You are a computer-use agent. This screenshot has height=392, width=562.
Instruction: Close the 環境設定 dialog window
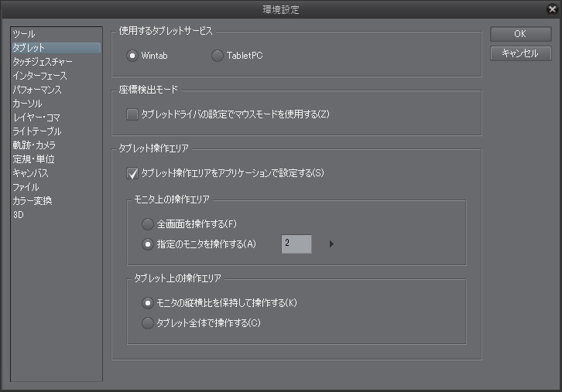(x=551, y=9)
